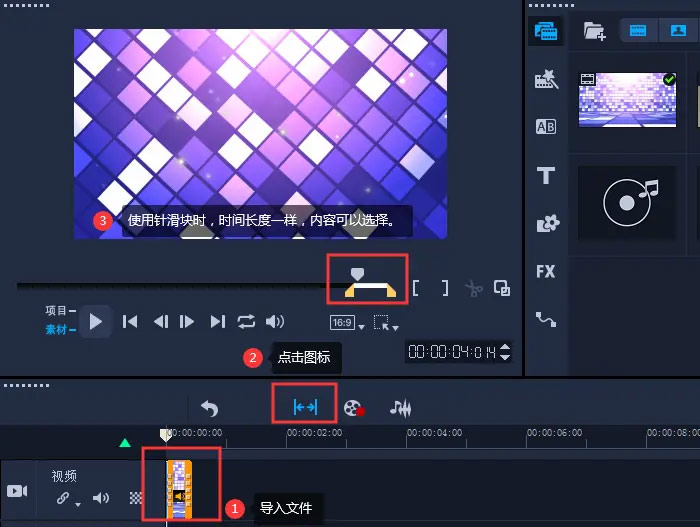Image resolution: width=700 pixels, height=527 pixels.
Task: Jump to the start with Home button
Action: click(x=130, y=322)
